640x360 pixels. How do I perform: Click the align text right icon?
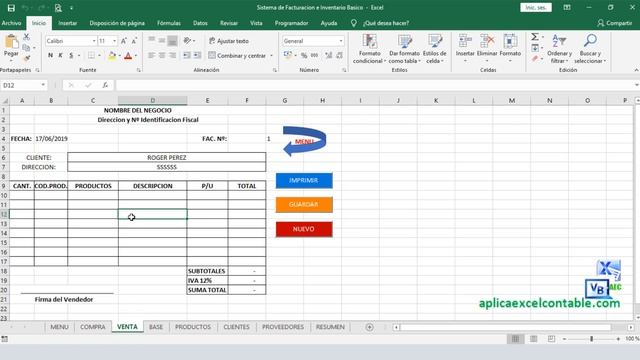coord(173,56)
